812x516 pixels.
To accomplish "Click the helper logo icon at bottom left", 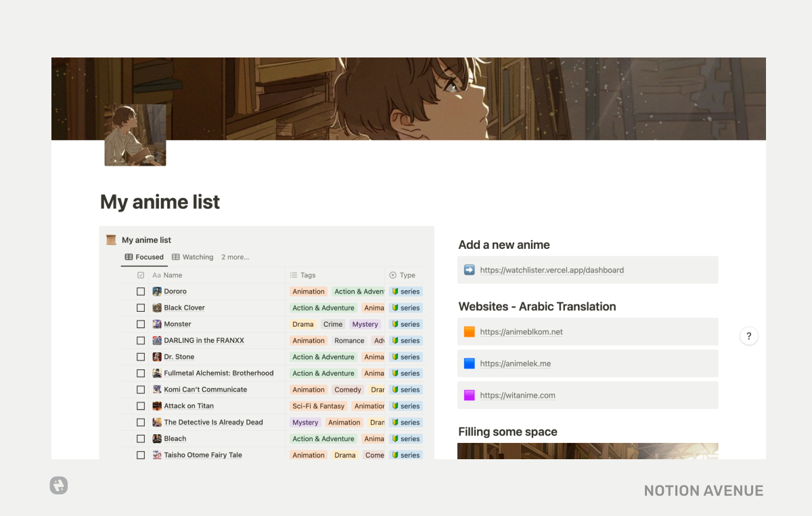I will tap(59, 486).
